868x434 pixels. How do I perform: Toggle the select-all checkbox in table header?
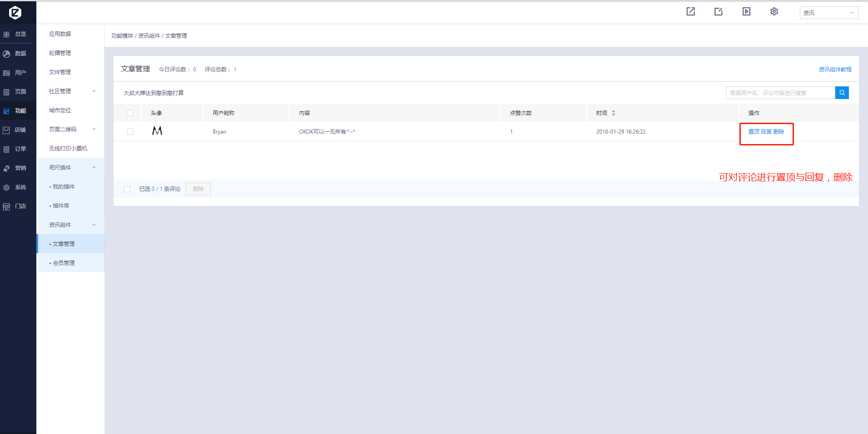point(130,113)
